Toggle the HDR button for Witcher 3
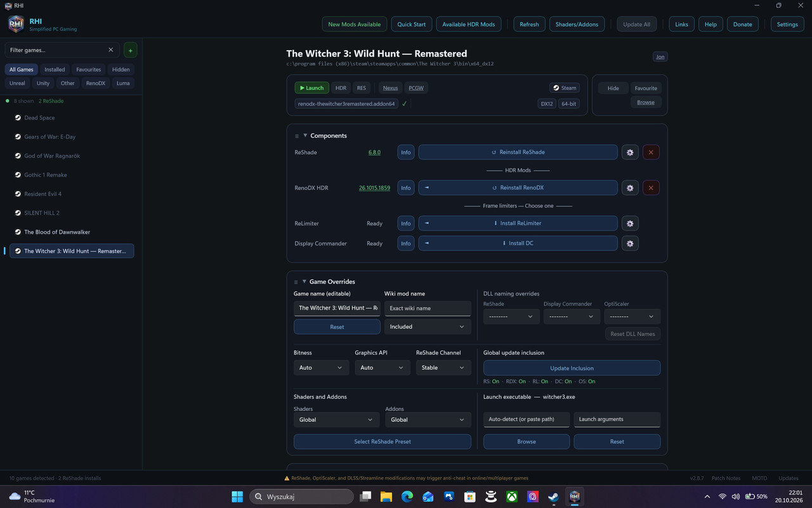812x508 pixels. [341, 88]
